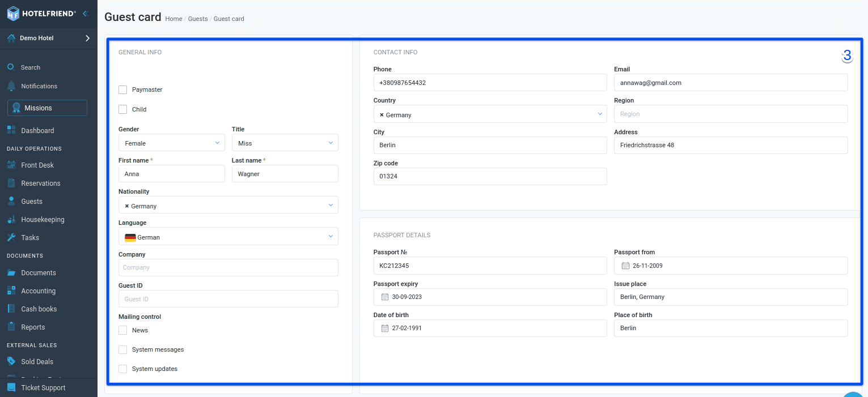Click the First name field
Image resolution: width=868 pixels, height=397 pixels.
click(x=172, y=174)
